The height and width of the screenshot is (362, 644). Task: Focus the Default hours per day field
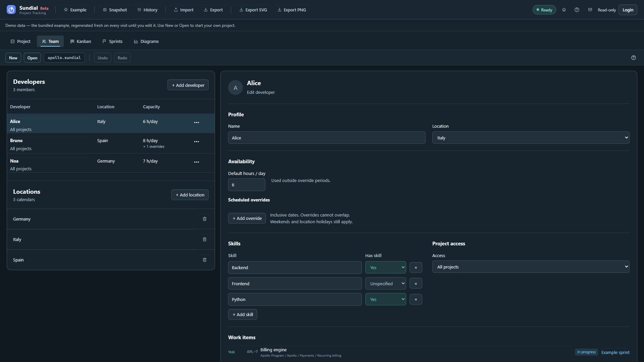coord(247,185)
